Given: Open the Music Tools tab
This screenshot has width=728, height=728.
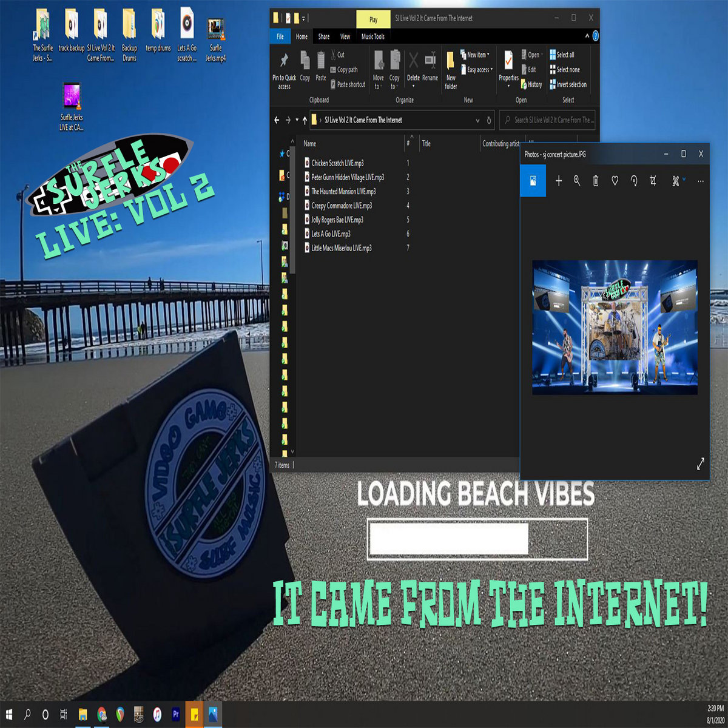Looking at the screenshot, I should [372, 36].
